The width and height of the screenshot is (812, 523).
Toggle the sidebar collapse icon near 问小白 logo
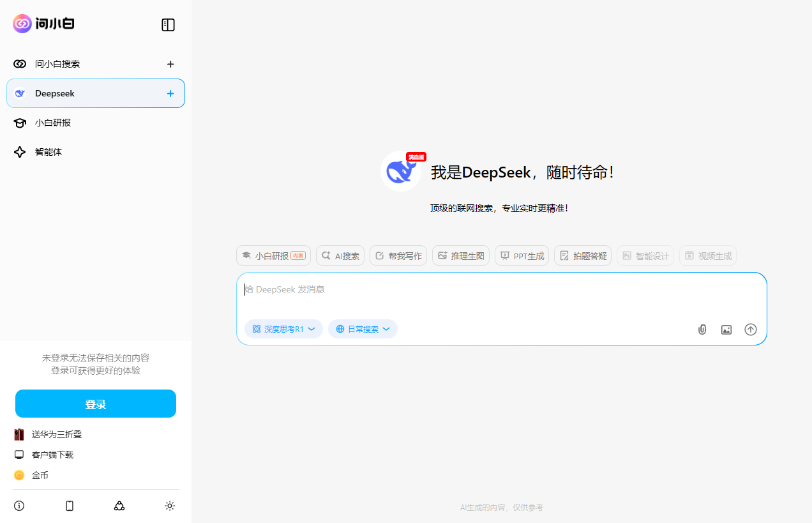pos(168,25)
